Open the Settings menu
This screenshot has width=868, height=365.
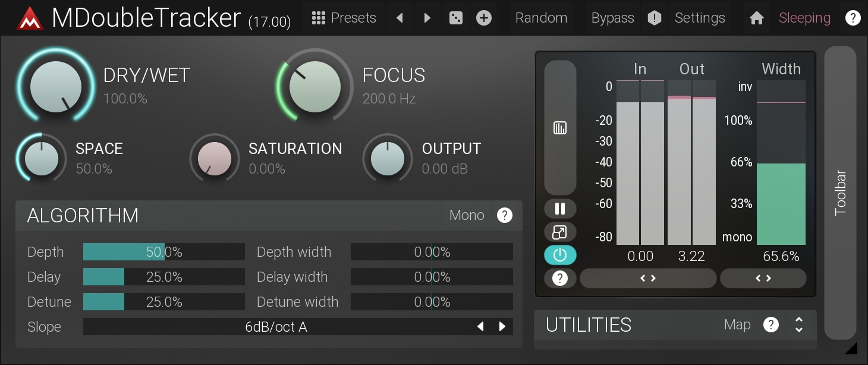[699, 18]
